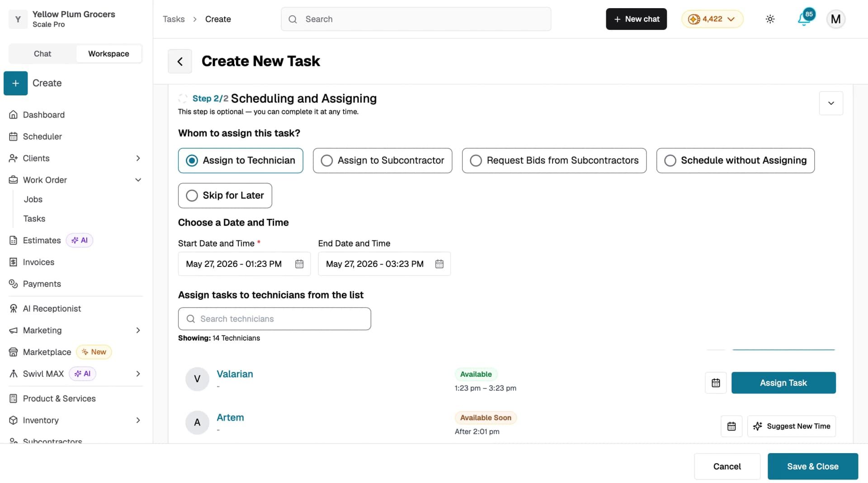This screenshot has width=868, height=483.
Task: Open the Dashboard home icon
Action: click(x=13, y=115)
